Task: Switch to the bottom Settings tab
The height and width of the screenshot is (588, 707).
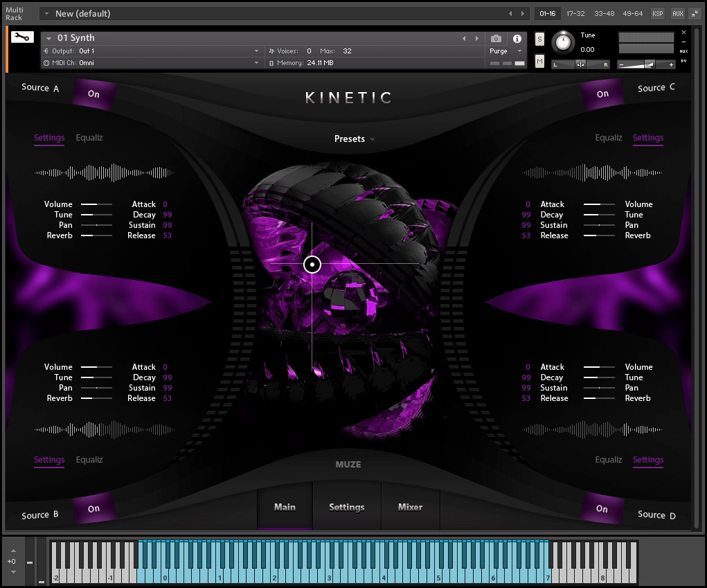Action: click(x=346, y=507)
